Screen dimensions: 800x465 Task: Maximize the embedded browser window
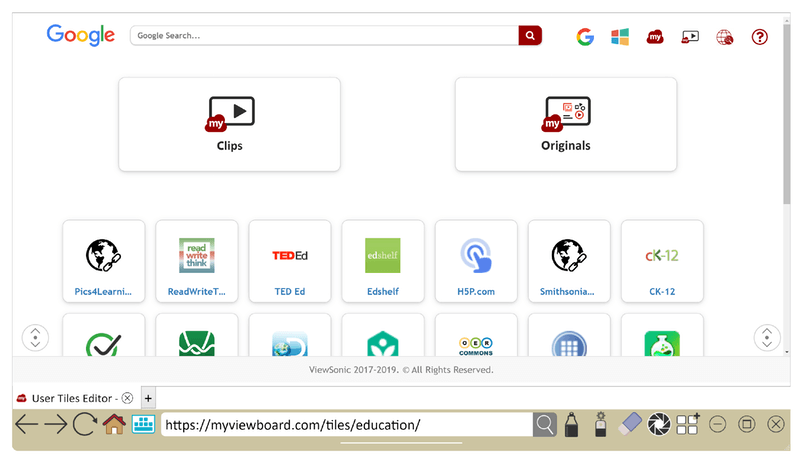[x=747, y=424]
